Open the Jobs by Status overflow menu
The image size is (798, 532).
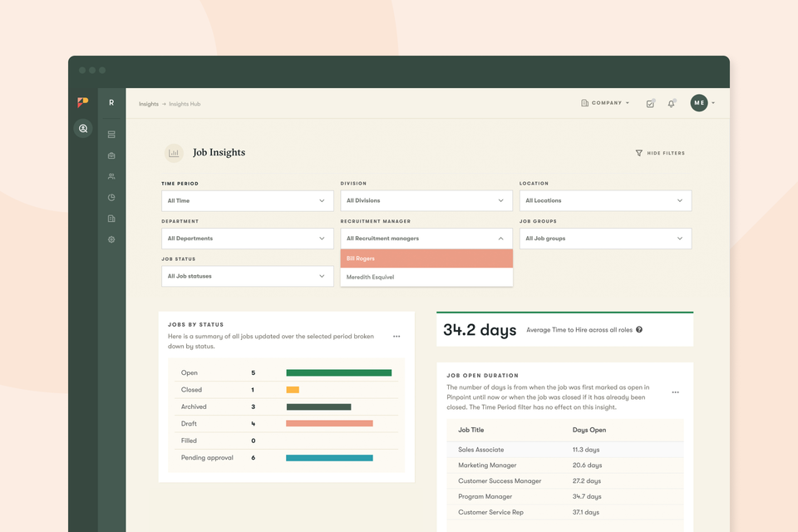(397, 335)
